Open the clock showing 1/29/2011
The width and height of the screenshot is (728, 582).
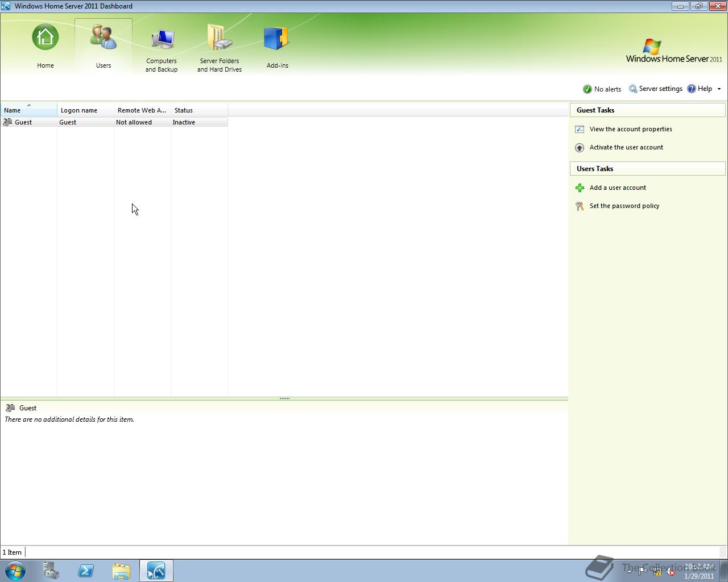click(x=699, y=571)
